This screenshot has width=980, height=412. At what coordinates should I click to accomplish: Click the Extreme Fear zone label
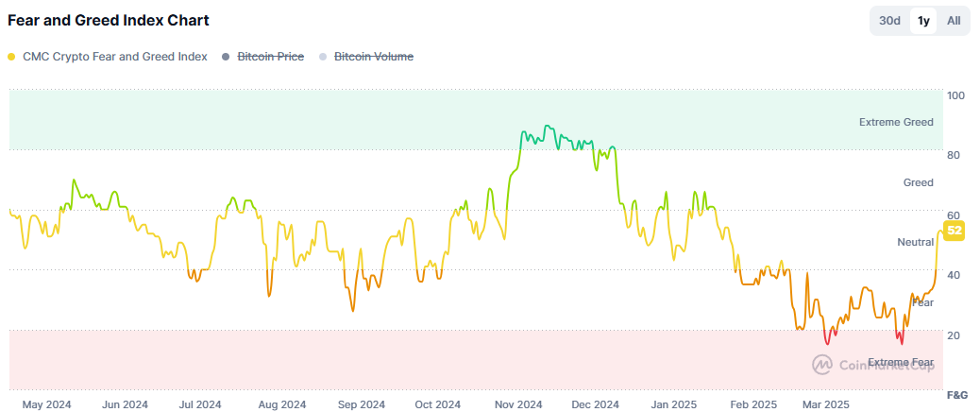coord(900,362)
